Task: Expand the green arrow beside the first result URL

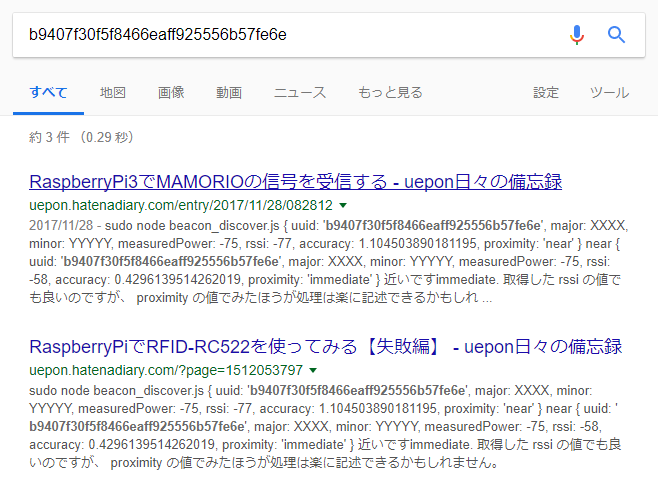Action: tap(342, 206)
